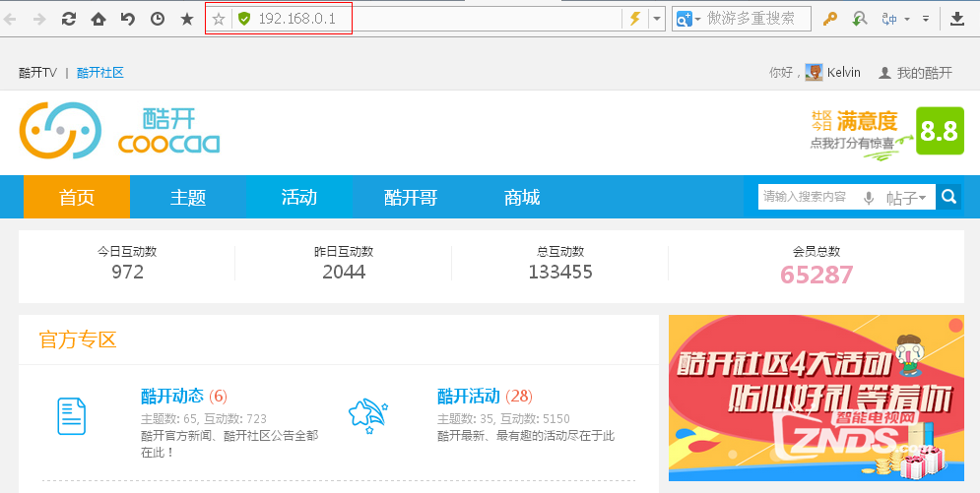Click the lightning bolt speed mode icon
Screen dimensions: 980x493
pyautogui.click(x=635, y=19)
